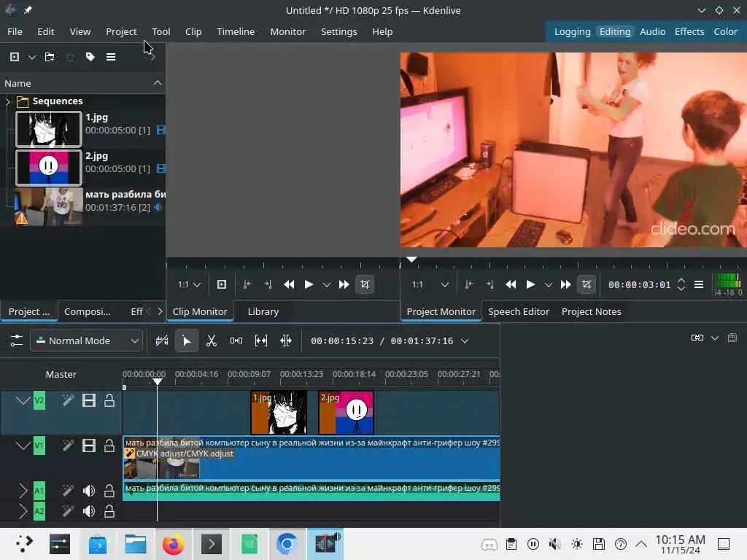Image resolution: width=747 pixels, height=560 pixels.
Task: Click the timeline playhead marker
Action: [158, 381]
